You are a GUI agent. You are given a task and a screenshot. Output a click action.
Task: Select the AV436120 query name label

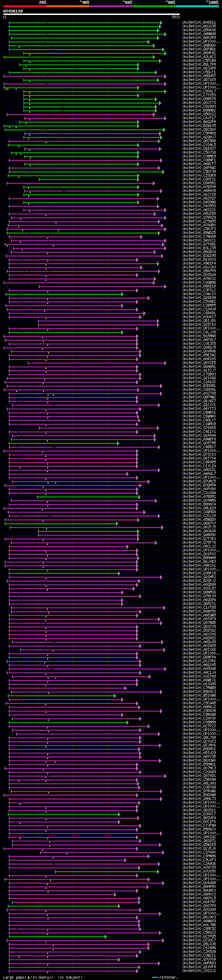point(13,11)
